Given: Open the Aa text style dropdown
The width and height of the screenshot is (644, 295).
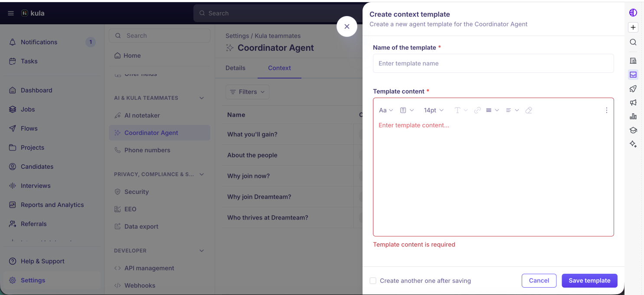Looking at the screenshot, I should [386, 110].
